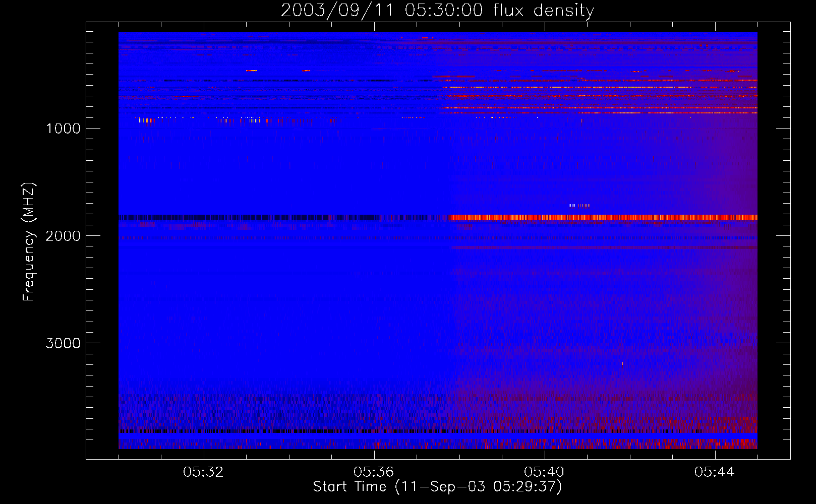Select the 05:32 time axis label
The width and height of the screenshot is (816, 504).
pyautogui.click(x=203, y=472)
